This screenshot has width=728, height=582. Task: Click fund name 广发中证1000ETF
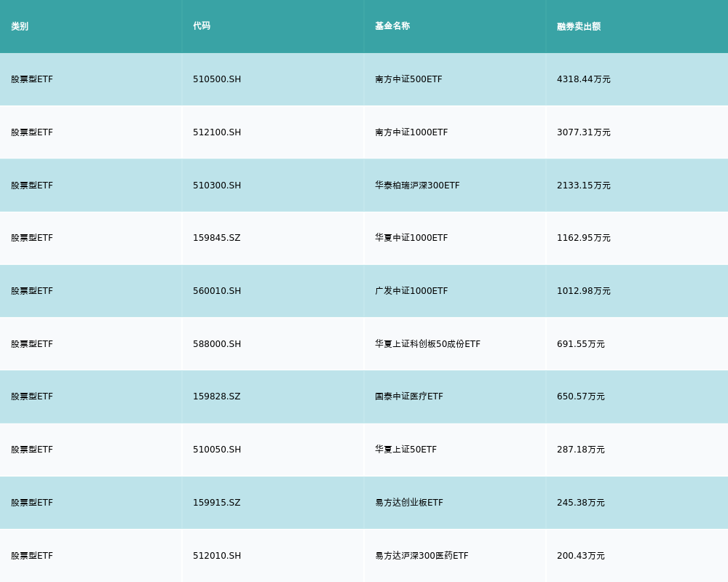[411, 291]
